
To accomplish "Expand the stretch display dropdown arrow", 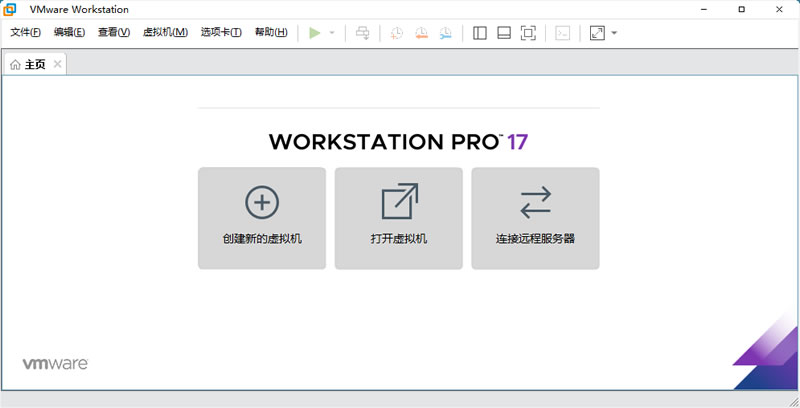I will tap(614, 33).
